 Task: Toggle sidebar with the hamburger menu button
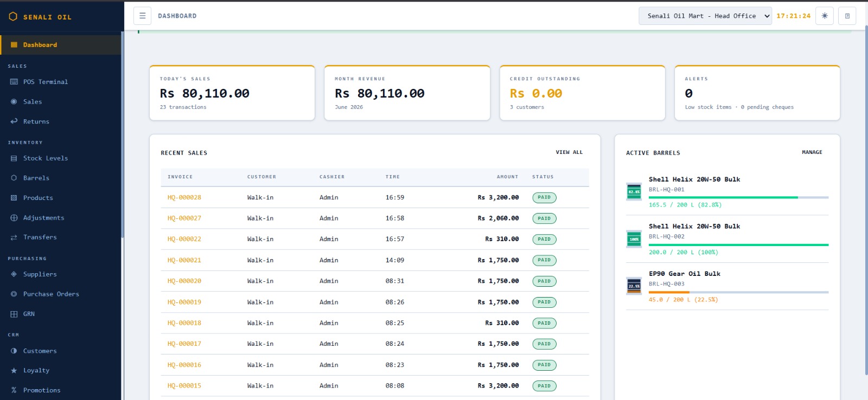click(x=142, y=16)
